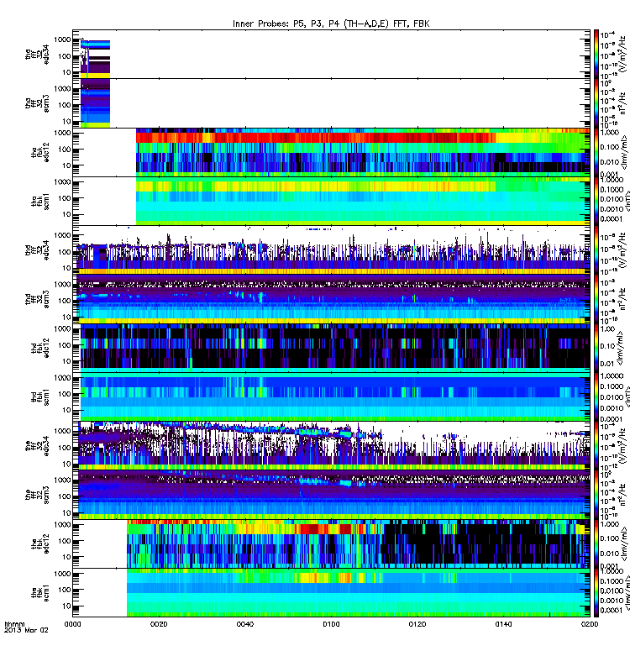Image resolution: width=630 pixels, height=672 pixels.
Task: Click the color bar of the tha fbk scm1 panel
Action: coord(596,201)
